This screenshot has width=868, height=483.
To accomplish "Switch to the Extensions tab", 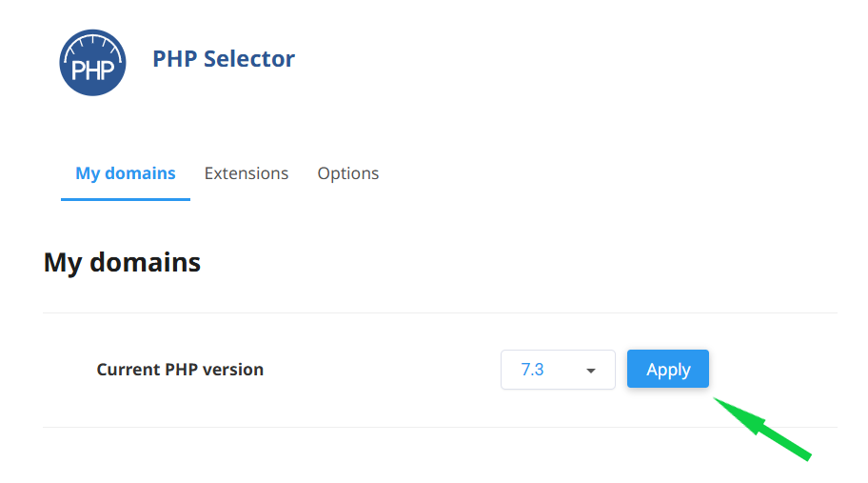I will point(247,173).
